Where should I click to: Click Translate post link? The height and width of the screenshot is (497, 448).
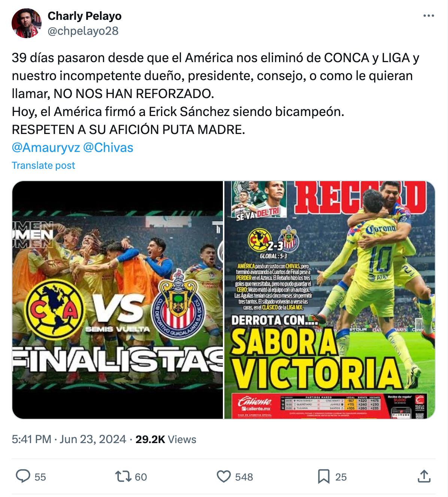click(43, 165)
